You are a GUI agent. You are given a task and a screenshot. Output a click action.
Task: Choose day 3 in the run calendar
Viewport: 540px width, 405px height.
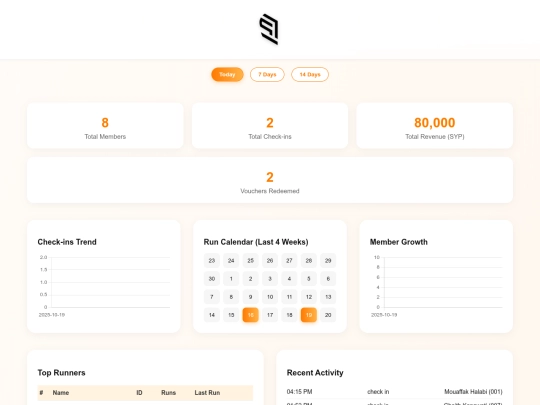click(x=270, y=279)
